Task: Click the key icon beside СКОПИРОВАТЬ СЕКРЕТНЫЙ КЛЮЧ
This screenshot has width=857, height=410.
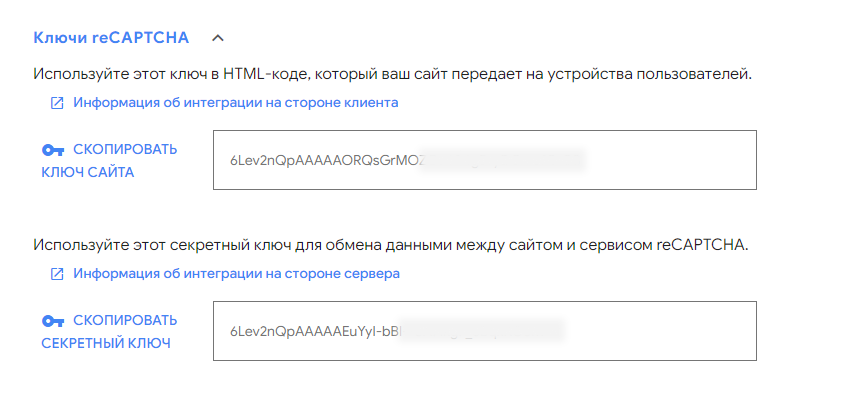Action: coord(53,321)
